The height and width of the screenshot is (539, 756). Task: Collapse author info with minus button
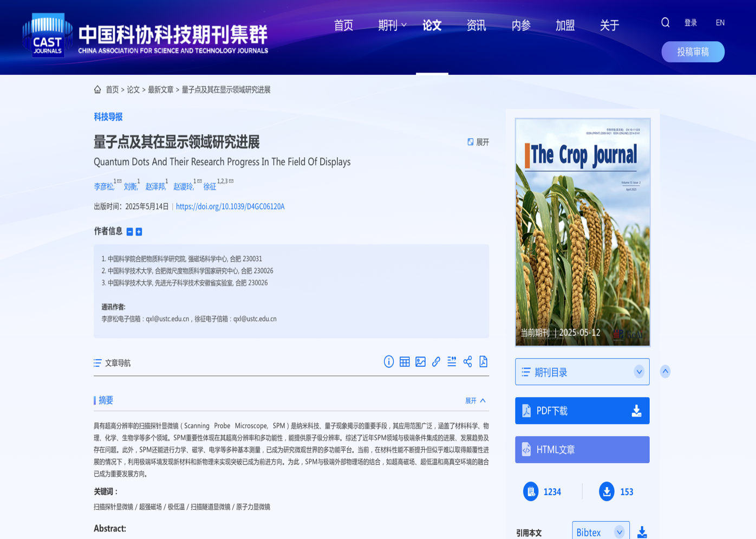129,232
